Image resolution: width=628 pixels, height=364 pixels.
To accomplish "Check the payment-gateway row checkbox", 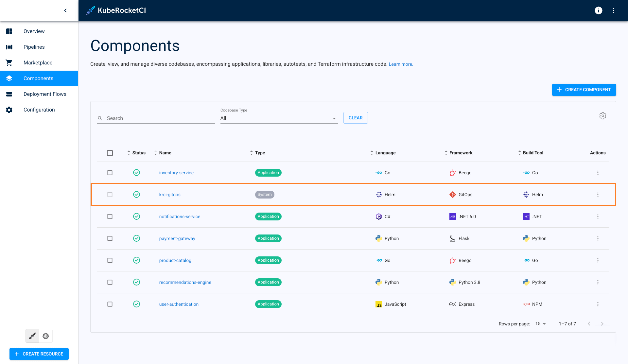I will pyautogui.click(x=110, y=238).
